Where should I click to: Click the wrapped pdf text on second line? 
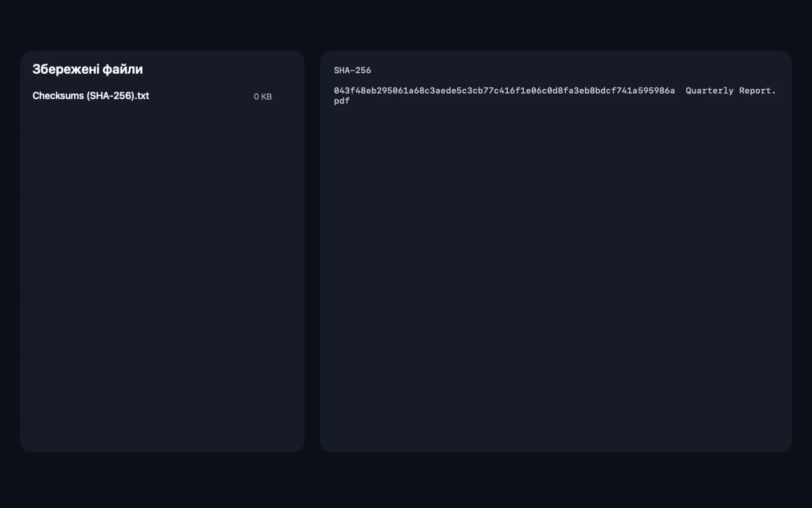(x=342, y=100)
